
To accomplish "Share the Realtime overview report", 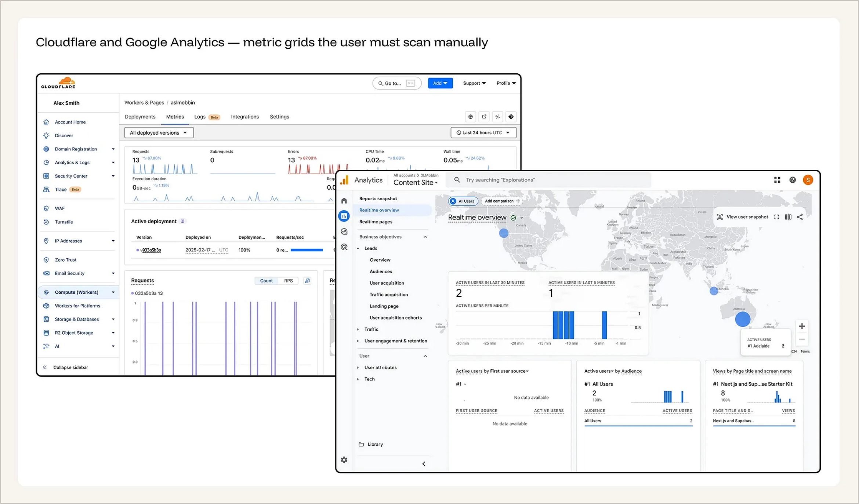I will 800,217.
